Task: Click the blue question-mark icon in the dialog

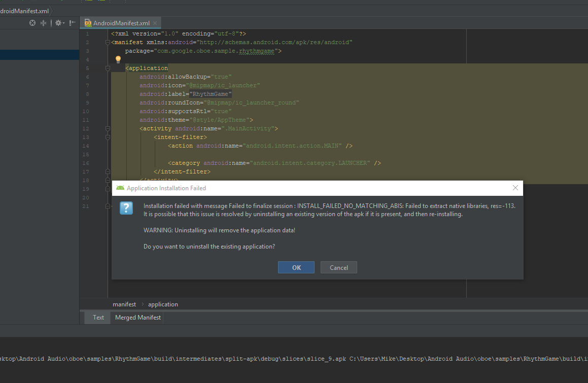Action: tap(126, 208)
